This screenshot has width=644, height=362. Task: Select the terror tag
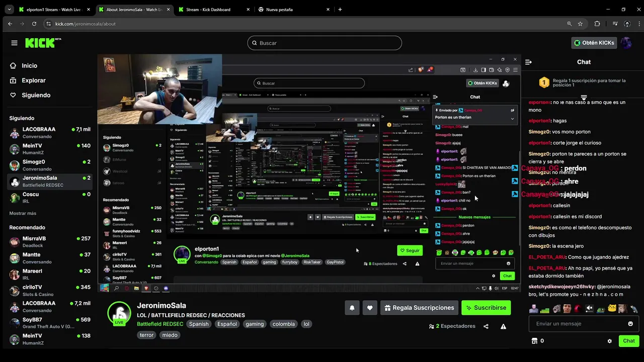click(146, 335)
